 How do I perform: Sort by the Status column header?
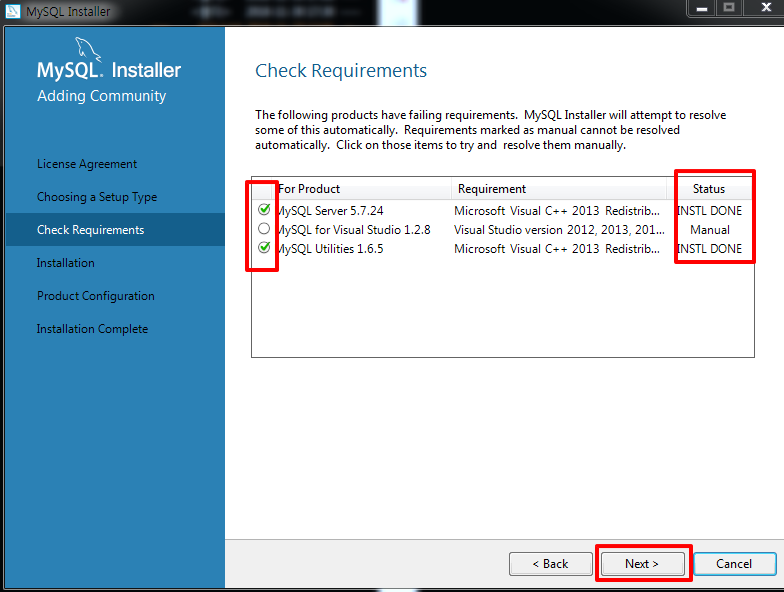tap(709, 188)
